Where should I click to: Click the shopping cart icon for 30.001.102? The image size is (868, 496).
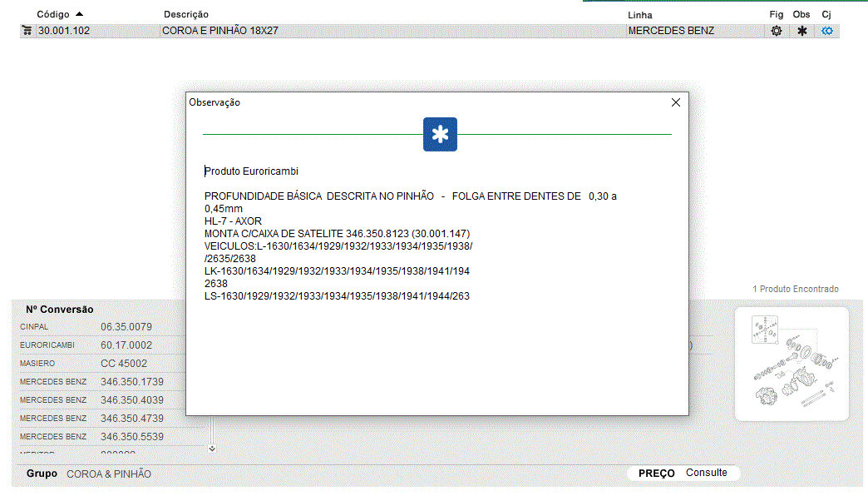[x=27, y=31]
